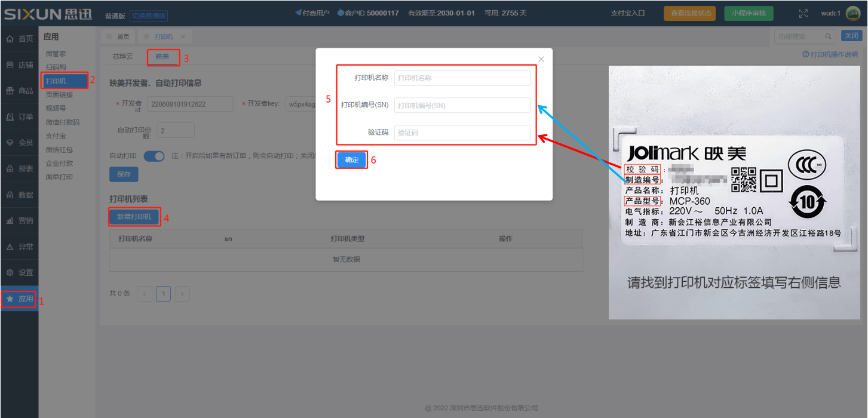The width and height of the screenshot is (868, 418).
Task: Click the X to close the dialog
Action: point(541,59)
